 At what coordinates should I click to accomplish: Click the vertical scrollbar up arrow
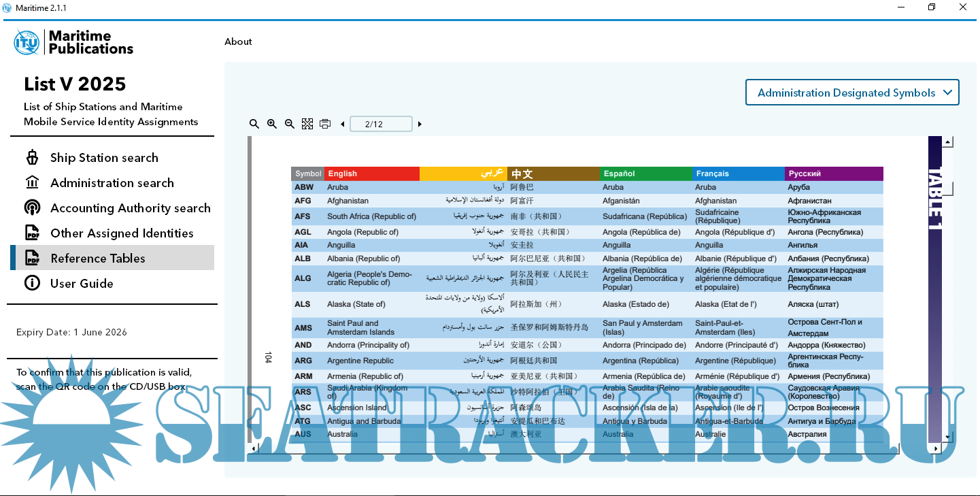pos(947,142)
